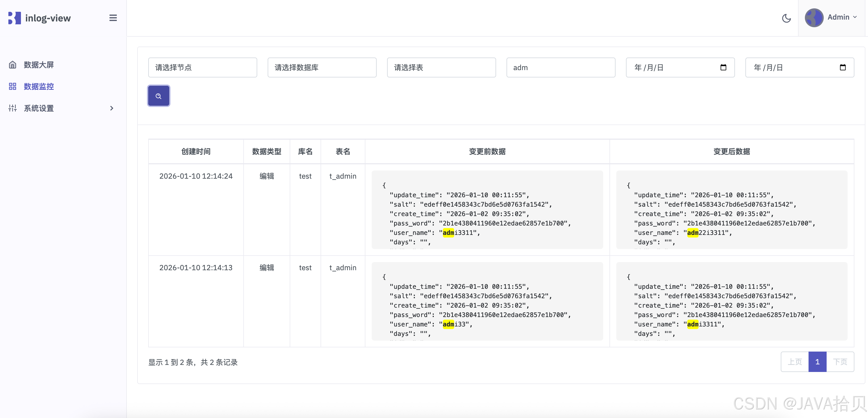This screenshot has width=868, height=418.
Task: Open the 请选择表 selector
Action: point(441,68)
